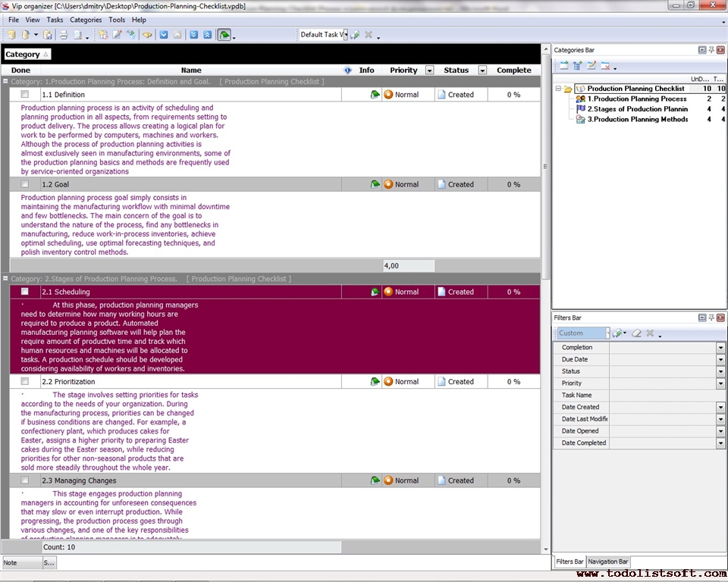Mark task 2.2 Prioritization as done
Image resolution: width=728 pixels, height=582 pixels.
25,382
